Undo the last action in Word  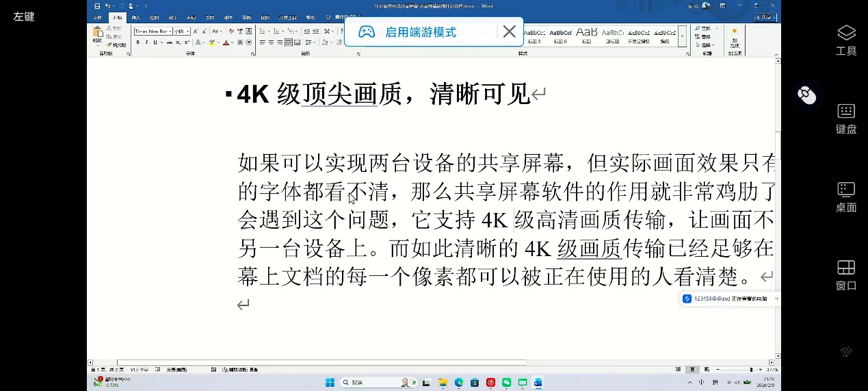tap(107, 6)
